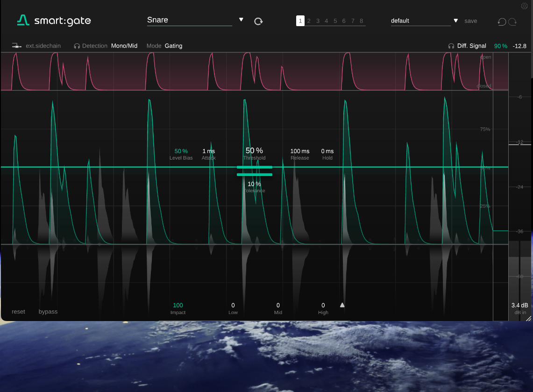
Task: Click the relearn profile refresh icon
Action: [258, 21]
